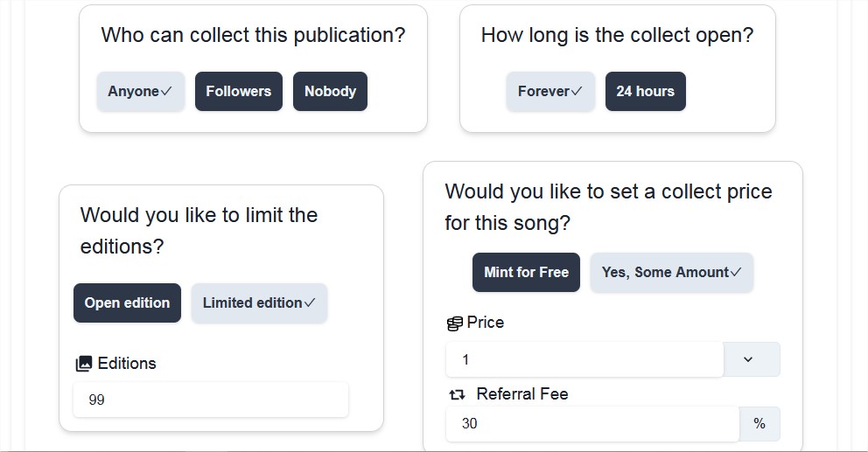Click the Price input field
The image size is (868, 452).
click(x=584, y=359)
